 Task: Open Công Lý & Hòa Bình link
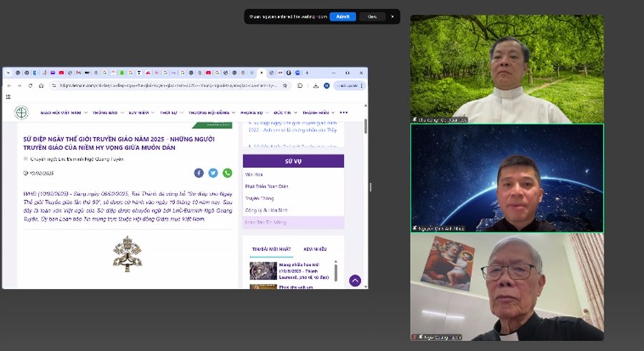point(266,210)
